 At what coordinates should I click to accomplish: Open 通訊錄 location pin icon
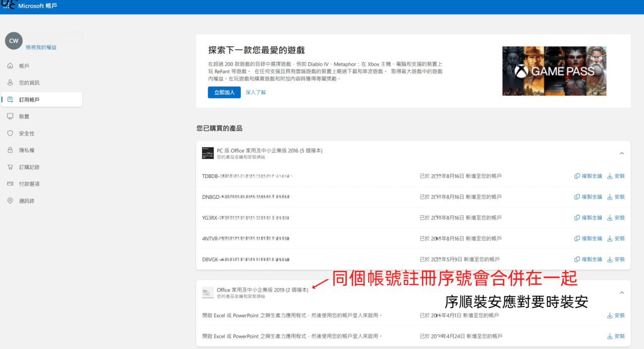click(10, 200)
